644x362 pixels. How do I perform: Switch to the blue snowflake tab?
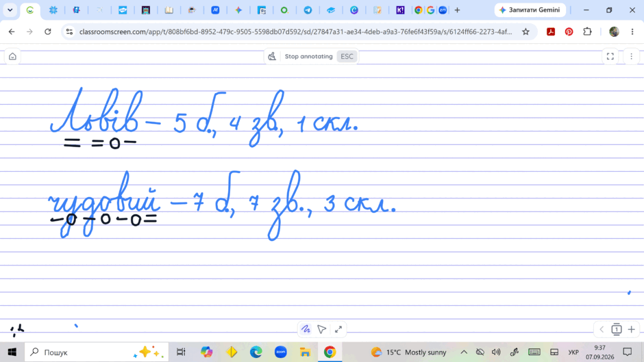[53, 10]
